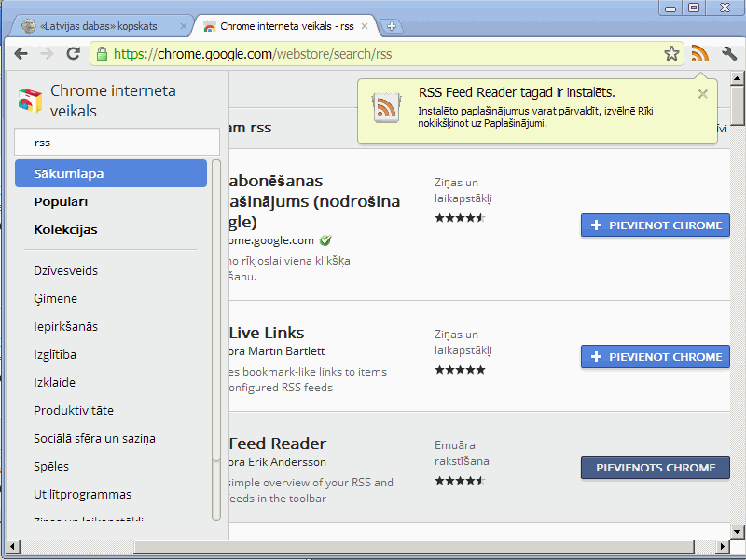Click the RSS icon in the notification bubble
This screenshot has height=560, width=746.
386,107
